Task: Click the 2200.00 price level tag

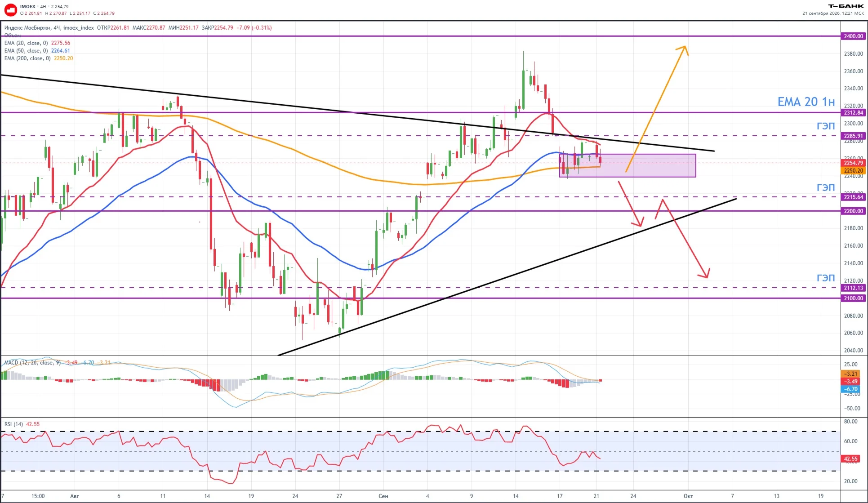Action: (853, 211)
